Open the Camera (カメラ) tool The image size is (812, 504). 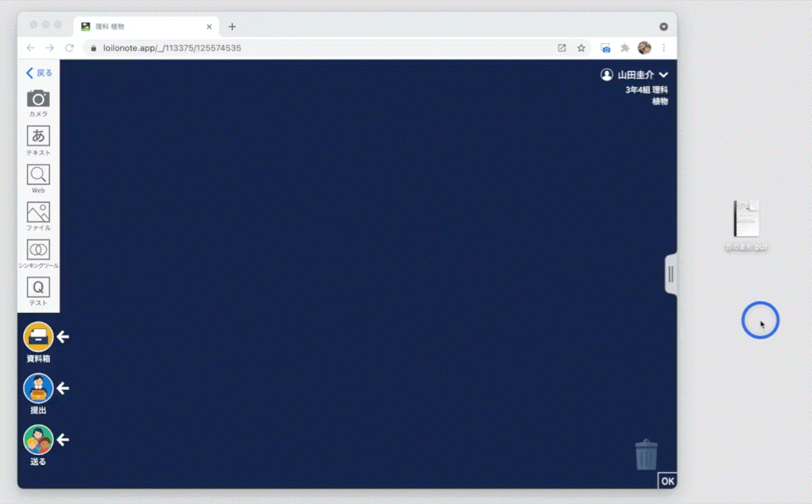point(38,102)
